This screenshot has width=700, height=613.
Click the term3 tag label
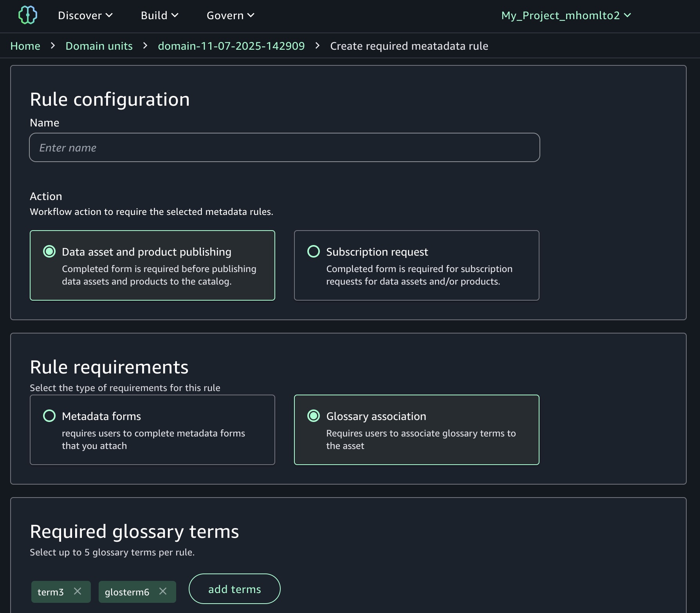click(51, 592)
